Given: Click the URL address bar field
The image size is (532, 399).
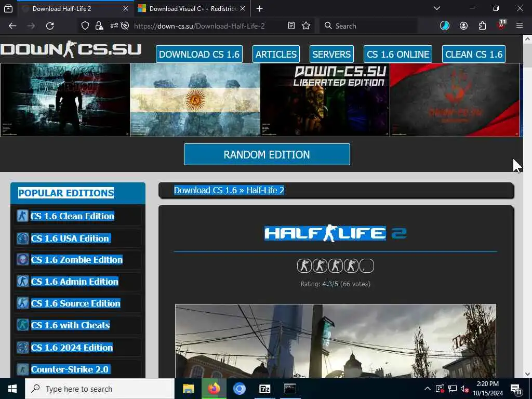Looking at the screenshot, I should (x=199, y=26).
